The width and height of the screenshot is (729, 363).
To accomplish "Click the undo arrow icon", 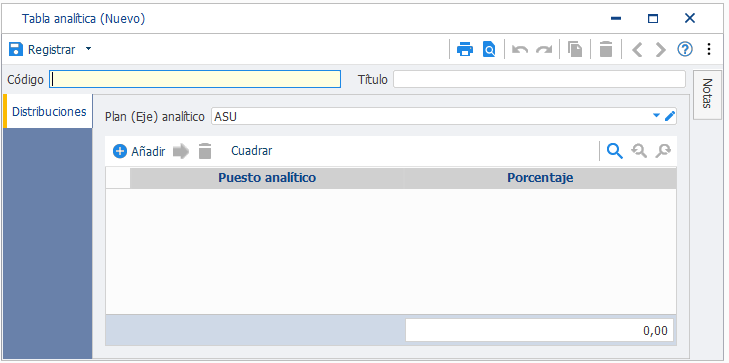I will 520,49.
